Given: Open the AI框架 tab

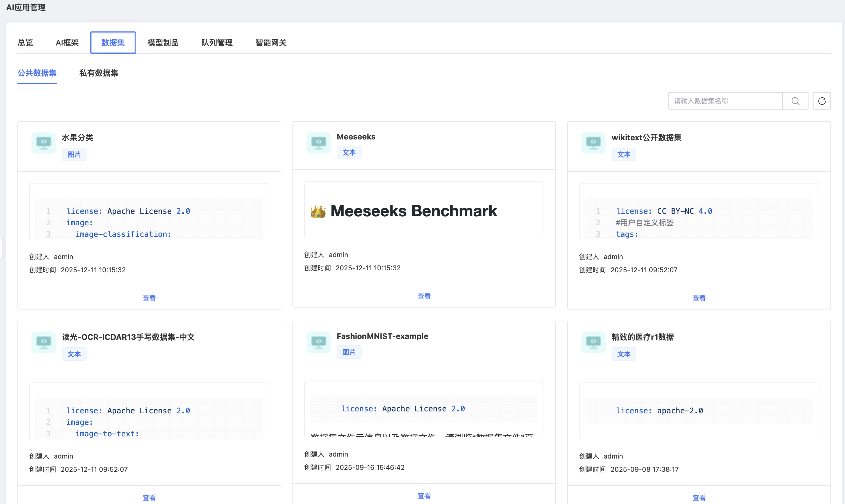Looking at the screenshot, I should pyautogui.click(x=67, y=43).
